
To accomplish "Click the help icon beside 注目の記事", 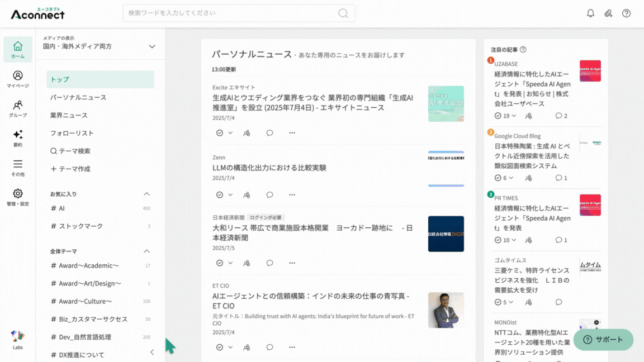I will (523, 50).
